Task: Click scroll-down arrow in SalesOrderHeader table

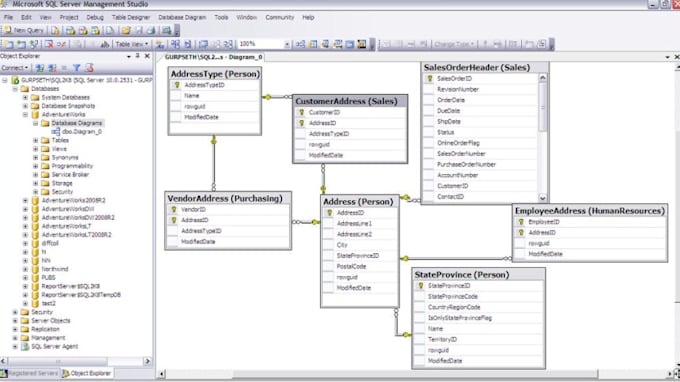Action: click(x=543, y=198)
